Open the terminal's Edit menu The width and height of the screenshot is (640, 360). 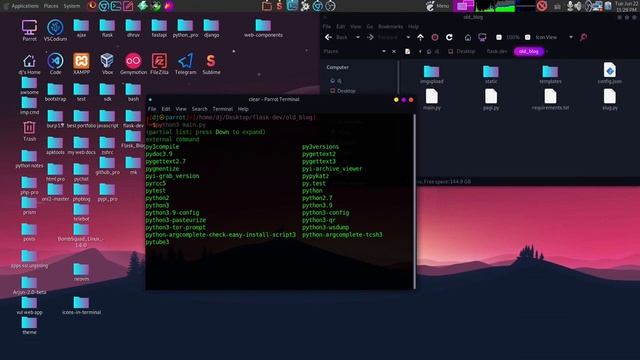pos(166,109)
